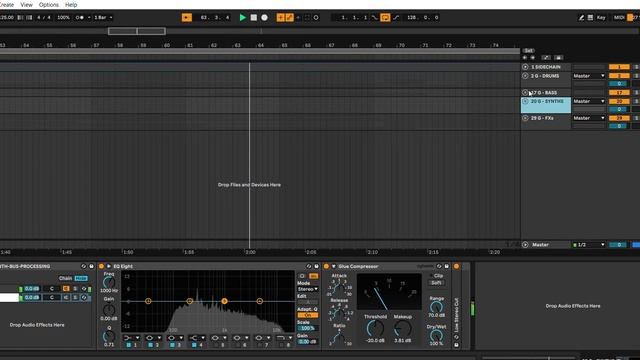Click the Glue Compressor Threshold knob
640x360 pixels.
click(x=375, y=329)
